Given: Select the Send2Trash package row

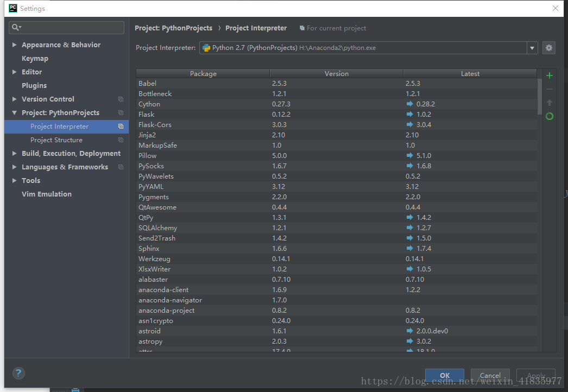Looking at the screenshot, I should click(337, 238).
